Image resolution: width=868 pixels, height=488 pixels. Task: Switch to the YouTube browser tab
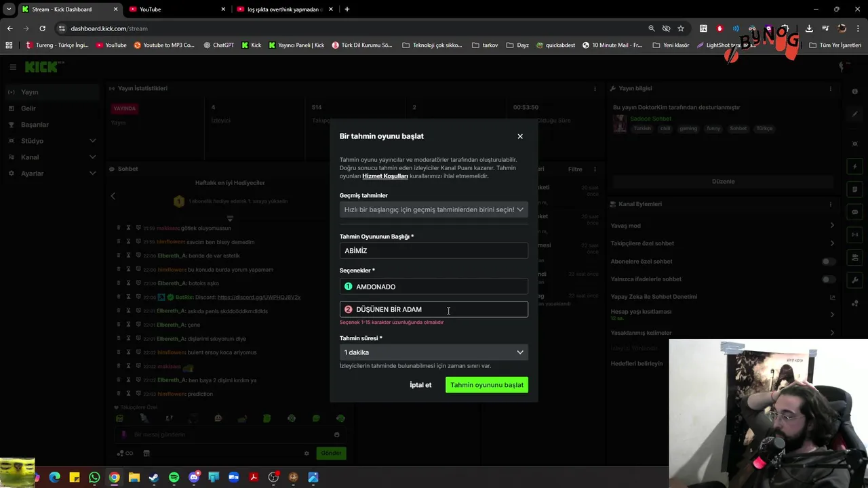(177, 9)
